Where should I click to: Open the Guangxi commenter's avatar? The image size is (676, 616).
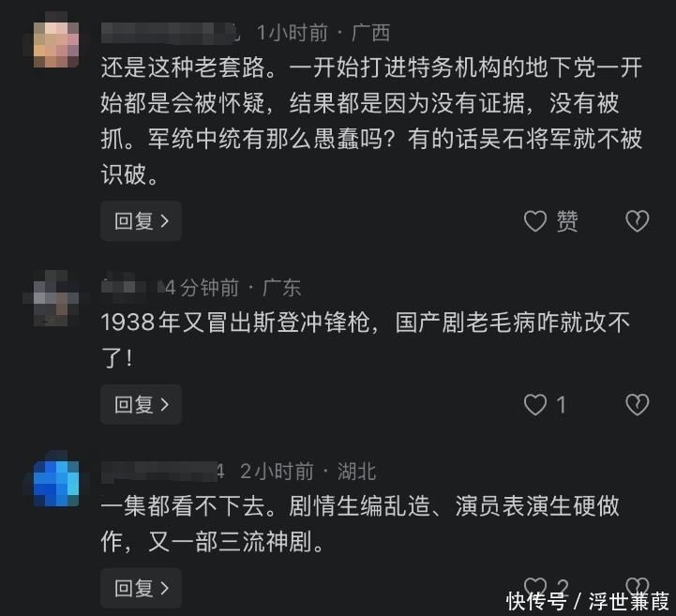click(56, 44)
